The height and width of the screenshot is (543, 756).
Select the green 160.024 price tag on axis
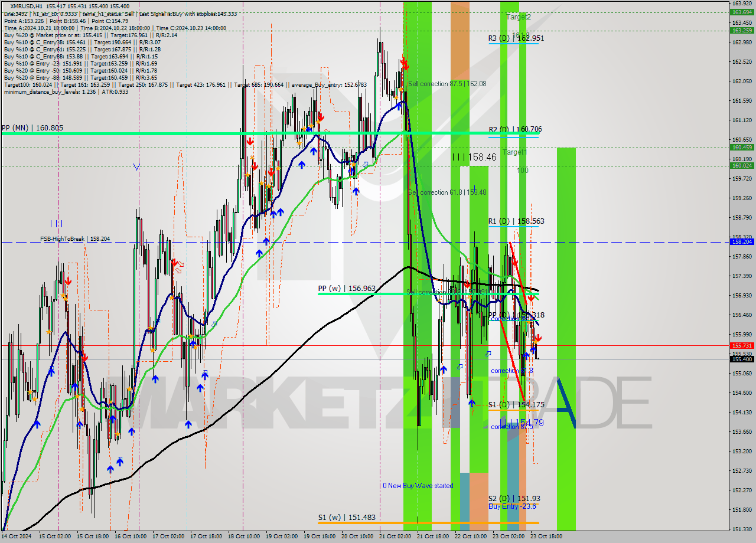[742, 165]
